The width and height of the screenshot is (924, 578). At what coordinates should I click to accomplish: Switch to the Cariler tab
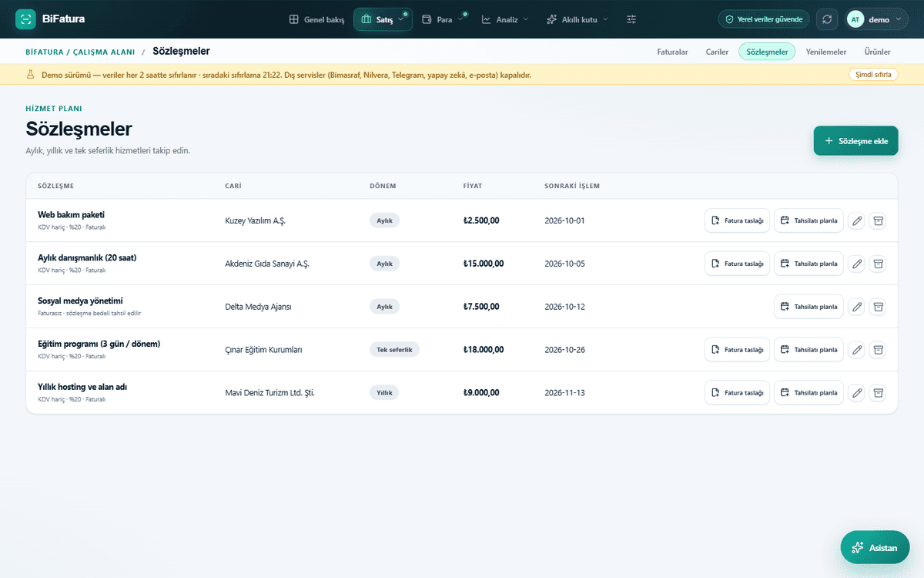coord(717,52)
